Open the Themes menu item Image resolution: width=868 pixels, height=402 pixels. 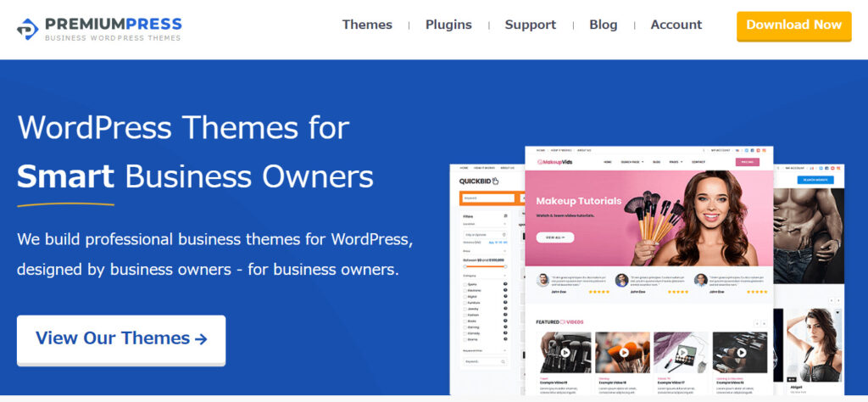click(367, 25)
